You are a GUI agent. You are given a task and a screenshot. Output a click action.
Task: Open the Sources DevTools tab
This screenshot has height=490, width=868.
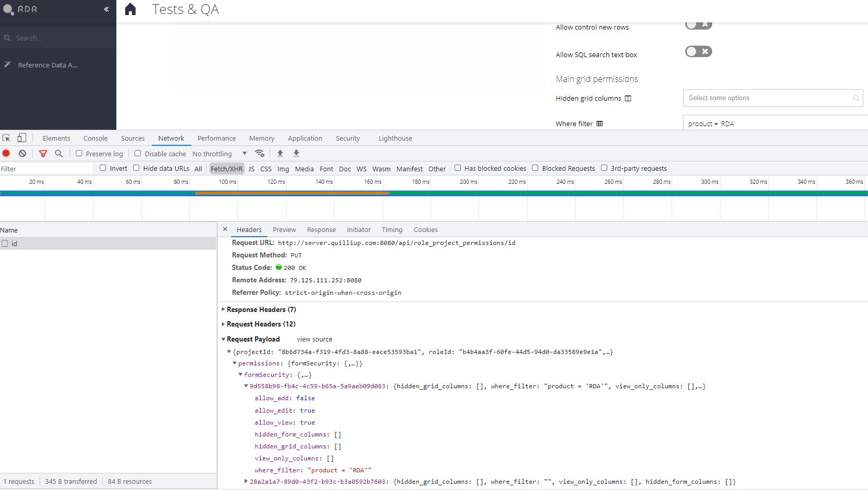coord(133,138)
